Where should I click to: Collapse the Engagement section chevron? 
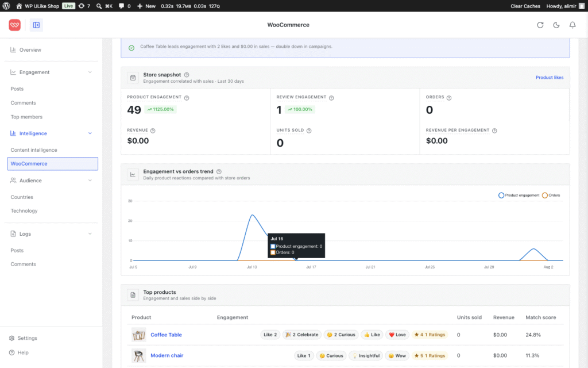click(x=90, y=72)
